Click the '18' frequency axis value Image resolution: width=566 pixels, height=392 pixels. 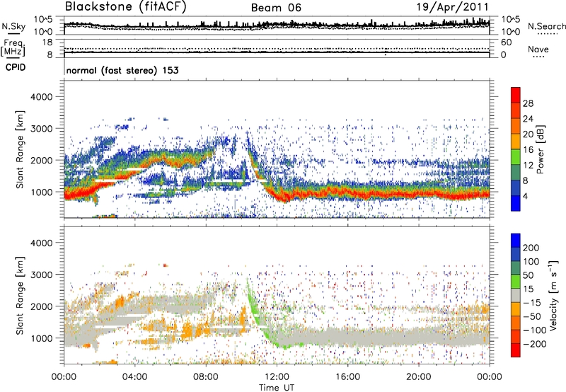47,42
